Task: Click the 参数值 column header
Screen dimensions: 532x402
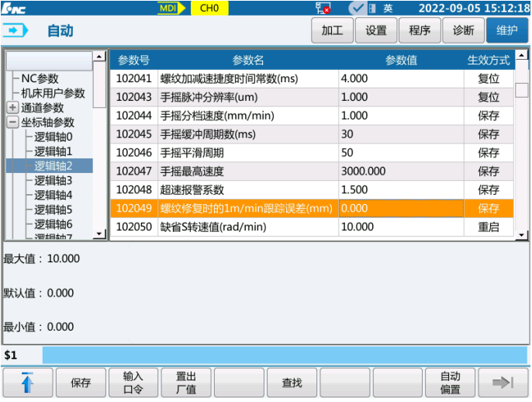Action: [x=401, y=60]
